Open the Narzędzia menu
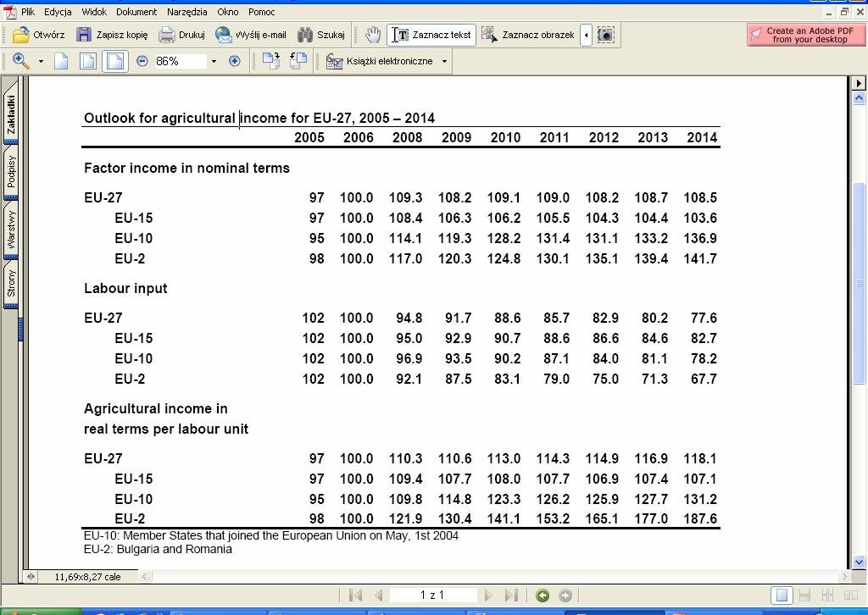Screen dimensions: 868x615 click(186, 12)
